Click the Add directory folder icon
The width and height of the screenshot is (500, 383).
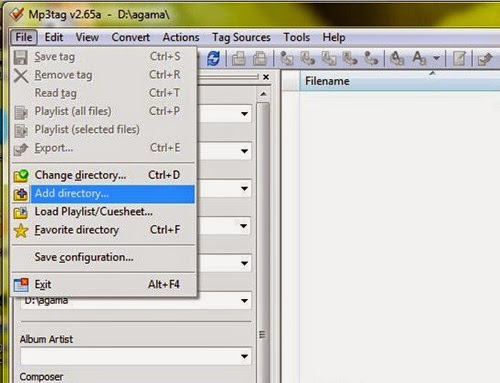point(21,194)
